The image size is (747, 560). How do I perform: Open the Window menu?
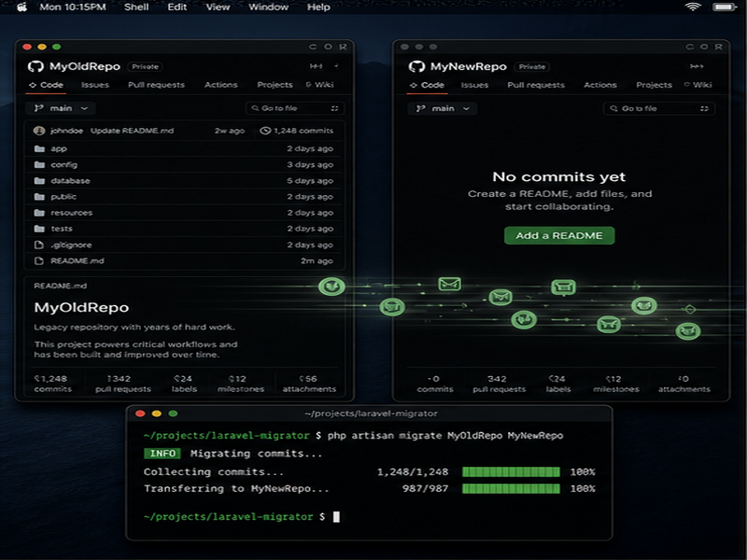(x=268, y=7)
